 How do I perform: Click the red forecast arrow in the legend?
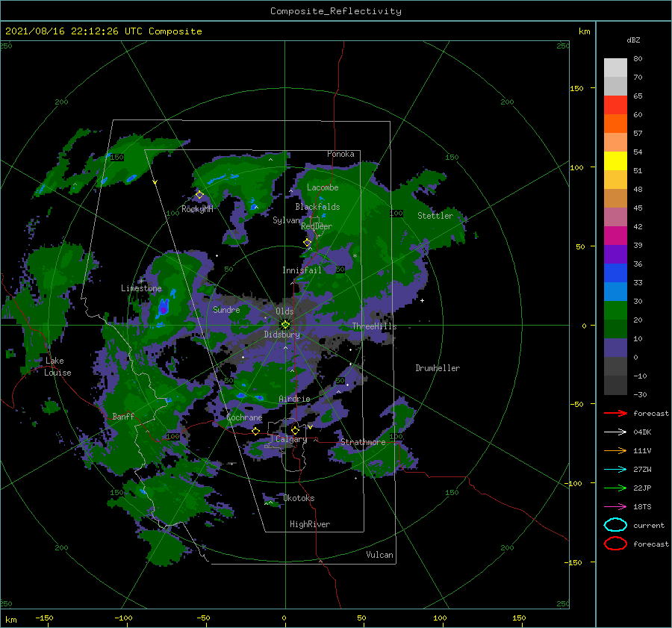[615, 413]
